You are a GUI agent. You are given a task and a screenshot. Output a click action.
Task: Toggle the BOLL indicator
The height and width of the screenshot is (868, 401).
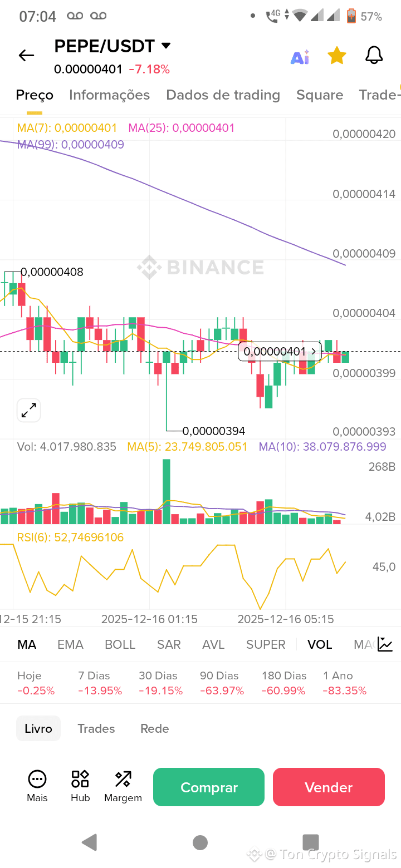point(120,644)
